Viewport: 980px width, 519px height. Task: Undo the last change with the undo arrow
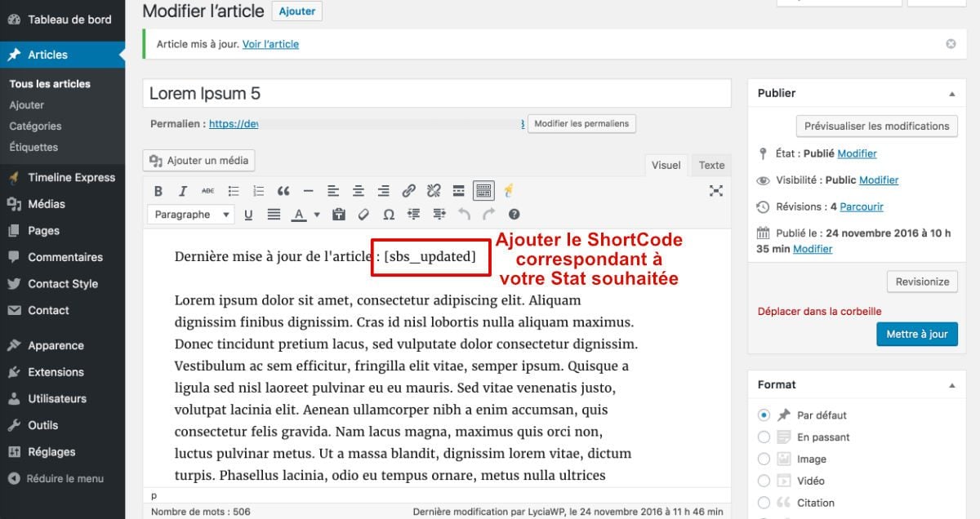point(464,214)
